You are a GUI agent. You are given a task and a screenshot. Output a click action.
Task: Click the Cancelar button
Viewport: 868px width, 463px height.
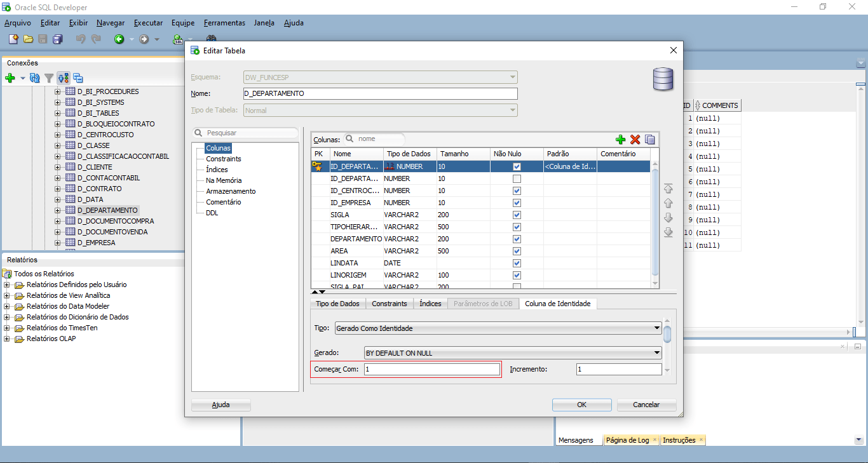(x=646, y=405)
